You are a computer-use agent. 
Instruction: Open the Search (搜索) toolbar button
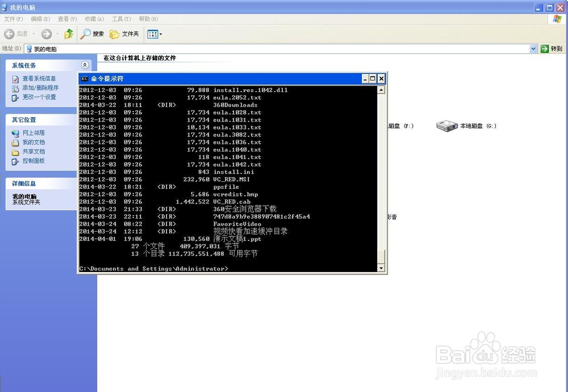click(x=92, y=34)
